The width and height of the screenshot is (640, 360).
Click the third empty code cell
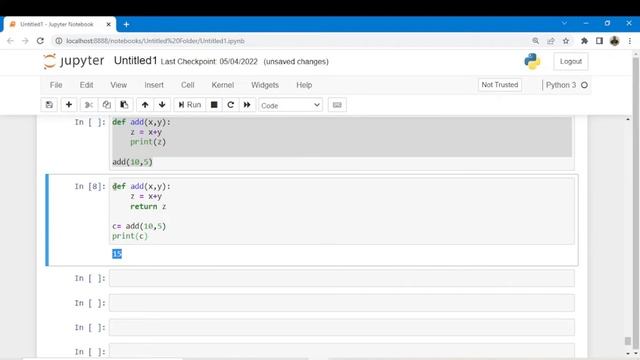341,327
